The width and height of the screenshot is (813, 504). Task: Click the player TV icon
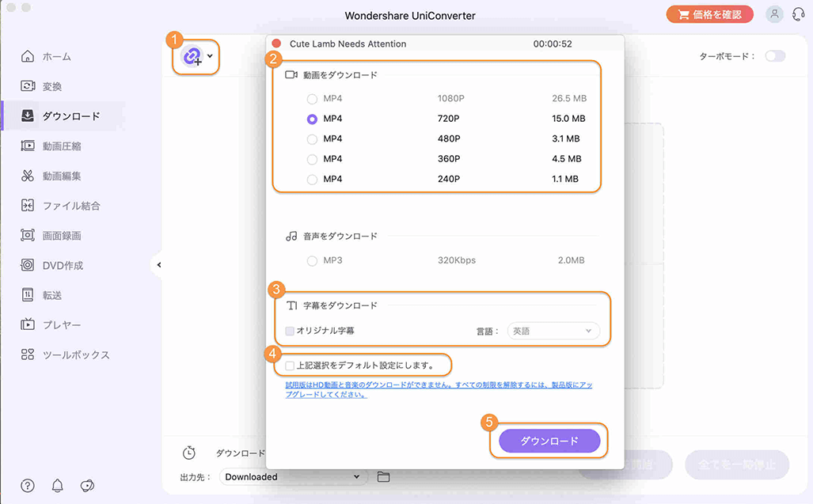[x=28, y=324]
